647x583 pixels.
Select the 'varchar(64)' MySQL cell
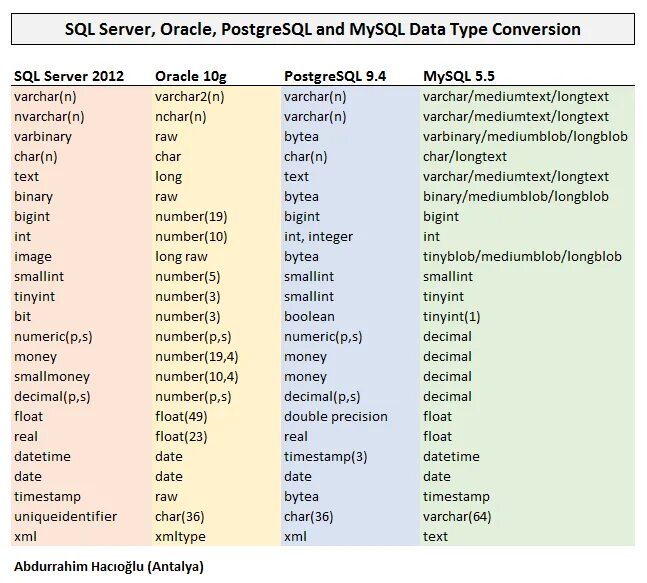[x=457, y=517]
